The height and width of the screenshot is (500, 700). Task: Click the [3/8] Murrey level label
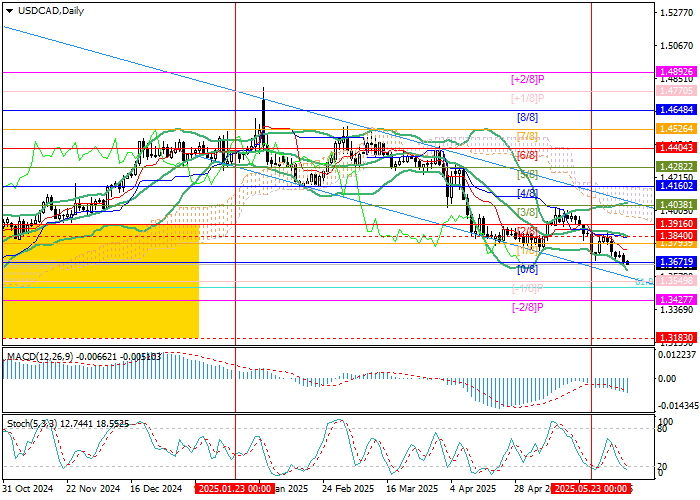pos(527,212)
